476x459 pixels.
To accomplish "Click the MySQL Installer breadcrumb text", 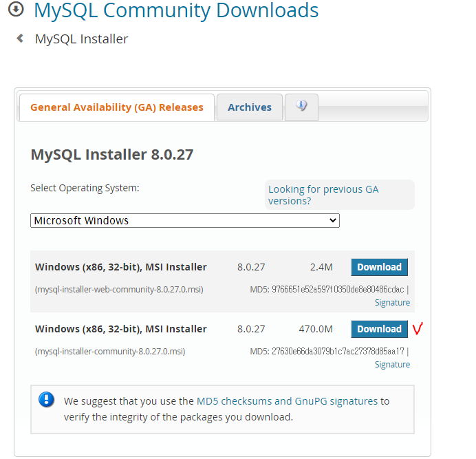I will [x=82, y=39].
